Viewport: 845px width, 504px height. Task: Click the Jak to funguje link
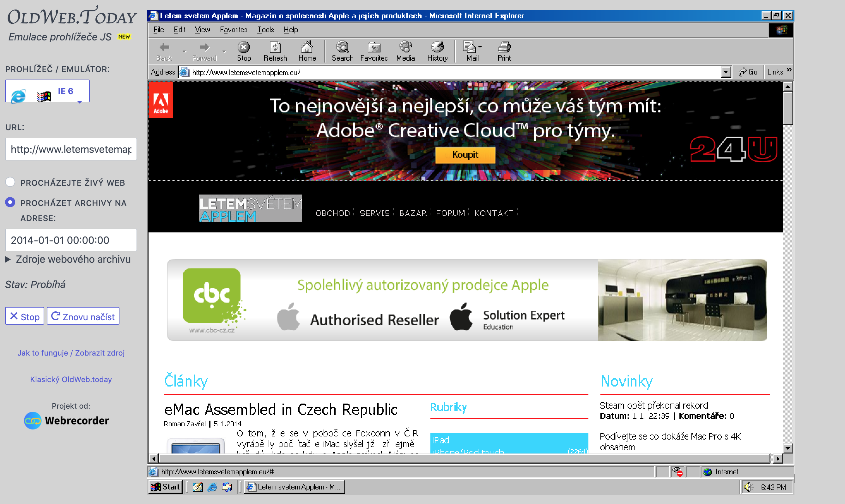43,353
